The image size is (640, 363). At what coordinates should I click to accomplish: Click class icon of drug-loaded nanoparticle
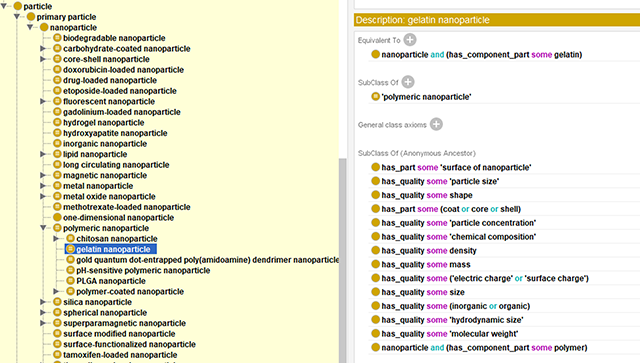click(x=57, y=80)
